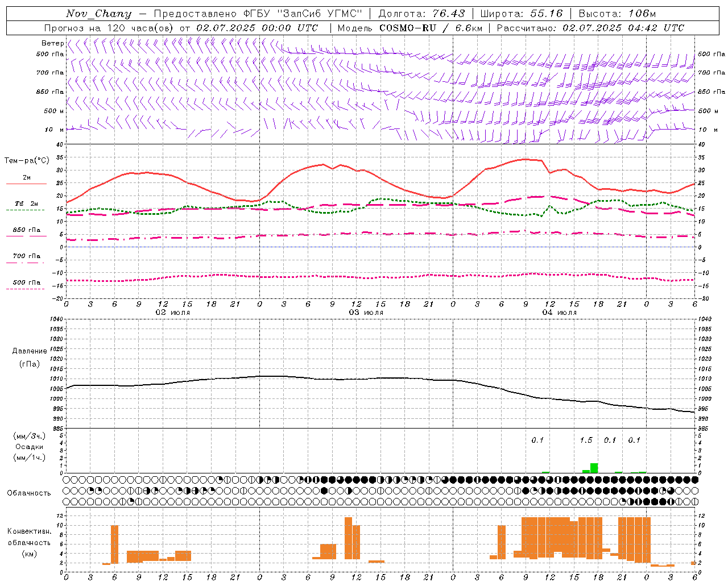
Task: Click the 04 июля date label
Action: coord(559,313)
